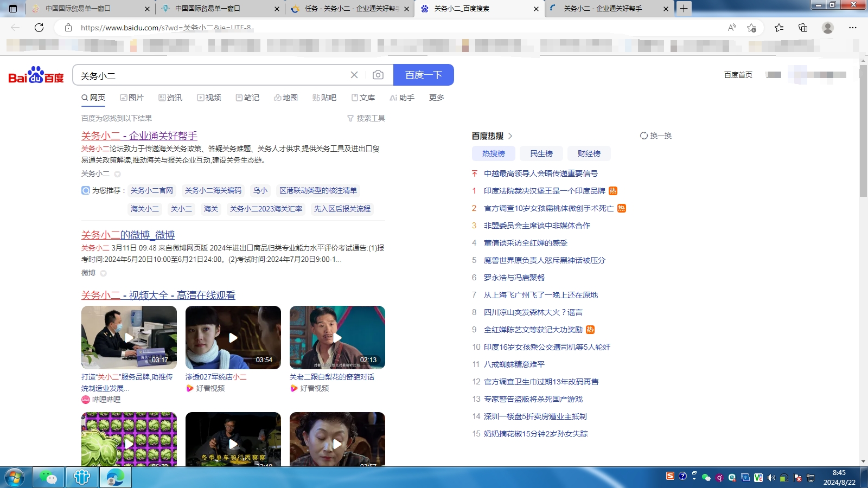Switch to the 资讯 tab
The height and width of the screenshot is (488, 868).
170,98
